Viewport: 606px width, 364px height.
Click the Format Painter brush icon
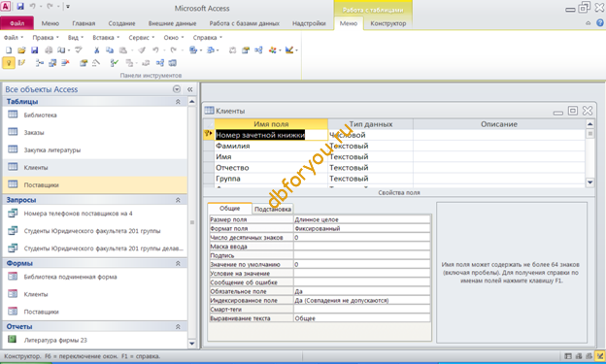pos(142,50)
